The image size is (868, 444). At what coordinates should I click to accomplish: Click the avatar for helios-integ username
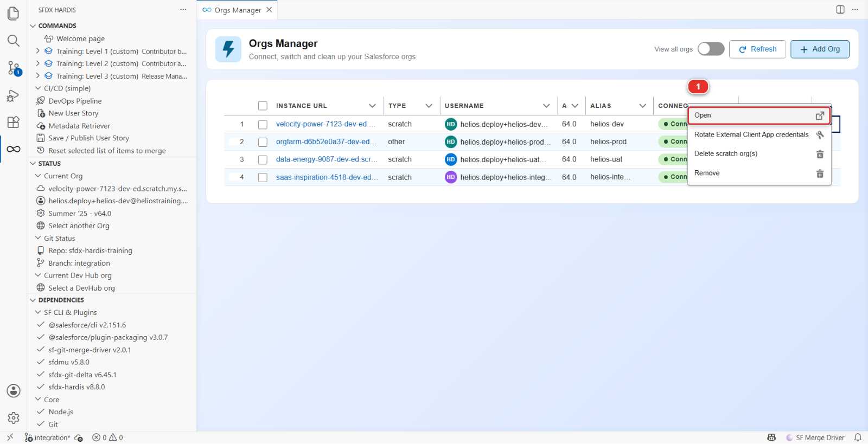[451, 177]
